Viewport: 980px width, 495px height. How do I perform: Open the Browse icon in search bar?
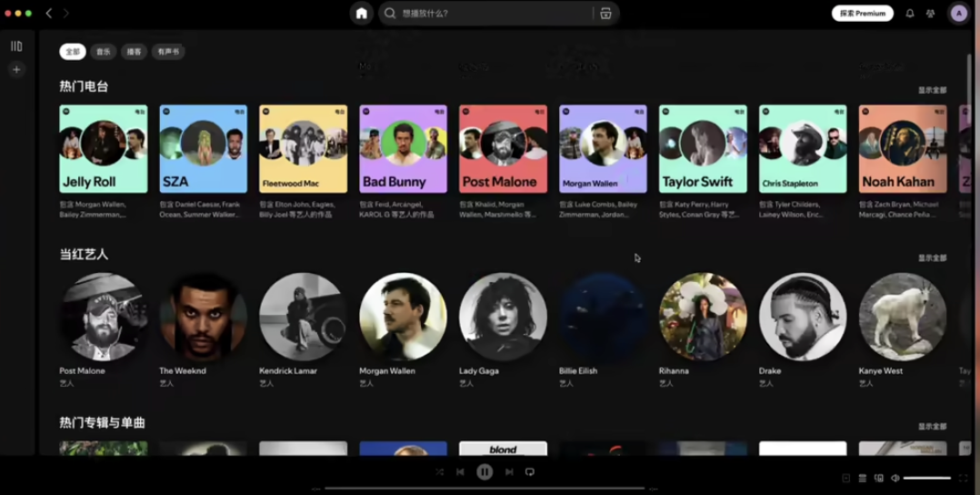[x=605, y=13]
